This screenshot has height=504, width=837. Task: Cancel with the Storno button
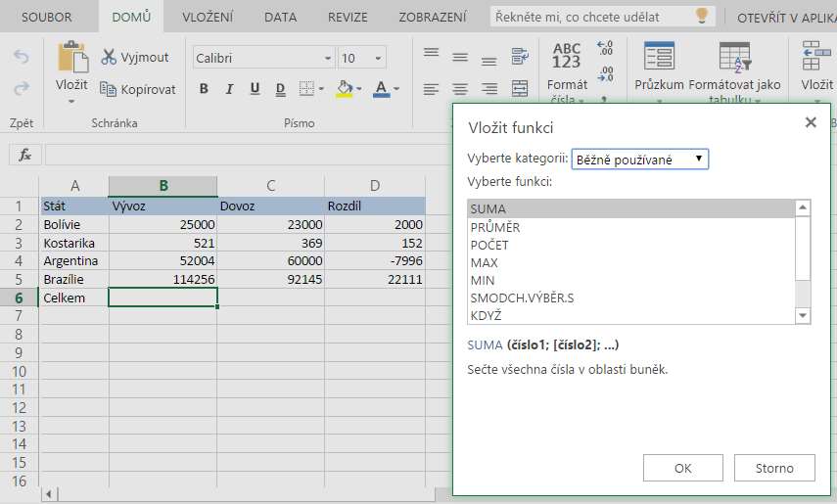tap(774, 468)
